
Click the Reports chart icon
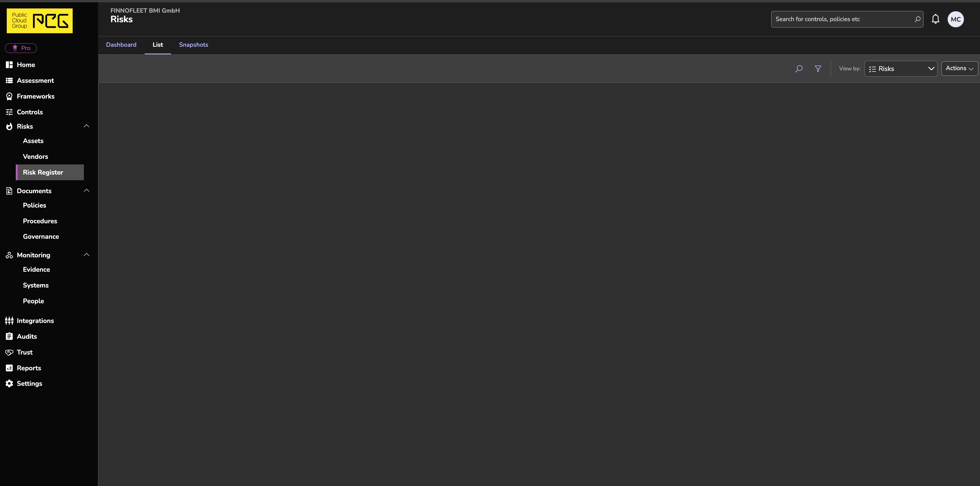(9, 368)
